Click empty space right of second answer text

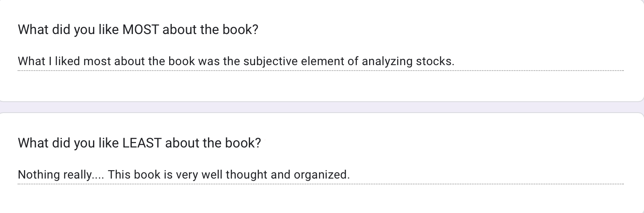click(x=484, y=175)
